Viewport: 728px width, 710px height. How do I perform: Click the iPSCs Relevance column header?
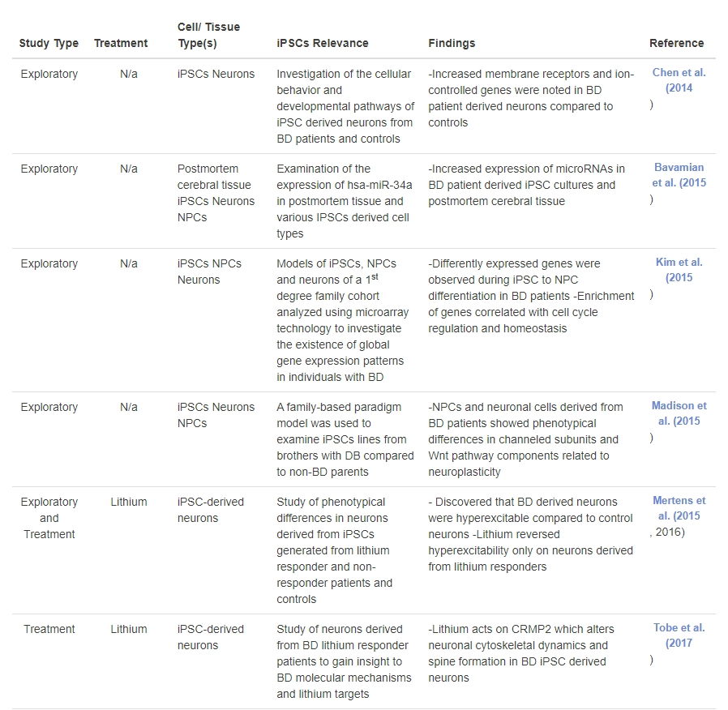click(323, 43)
